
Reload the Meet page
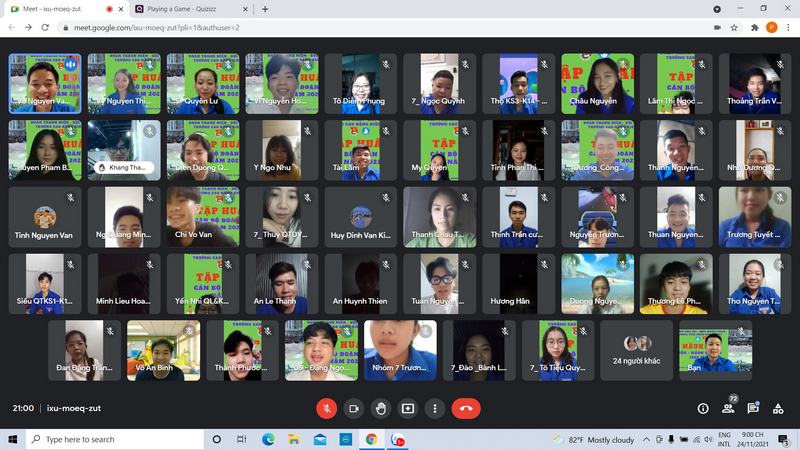pos(45,28)
